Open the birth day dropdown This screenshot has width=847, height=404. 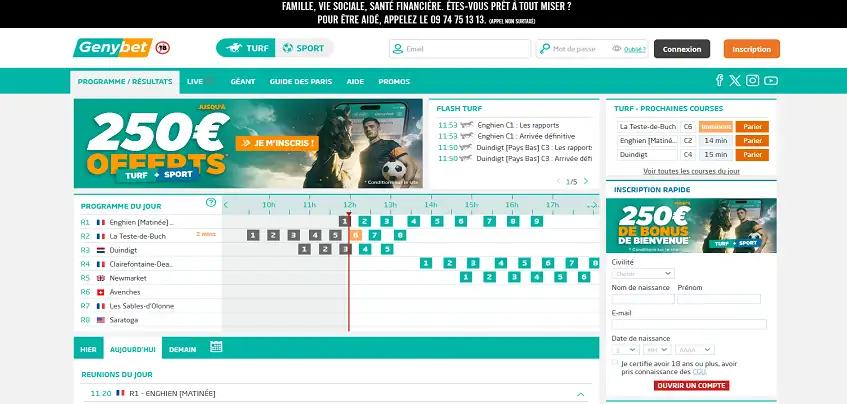tap(626, 350)
